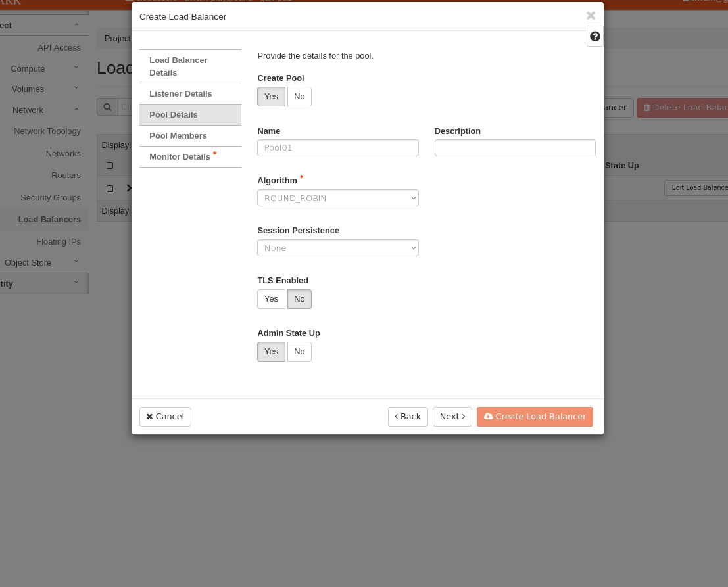The width and height of the screenshot is (728, 587).
Task: Open the Algorithm dropdown
Action: [337, 198]
